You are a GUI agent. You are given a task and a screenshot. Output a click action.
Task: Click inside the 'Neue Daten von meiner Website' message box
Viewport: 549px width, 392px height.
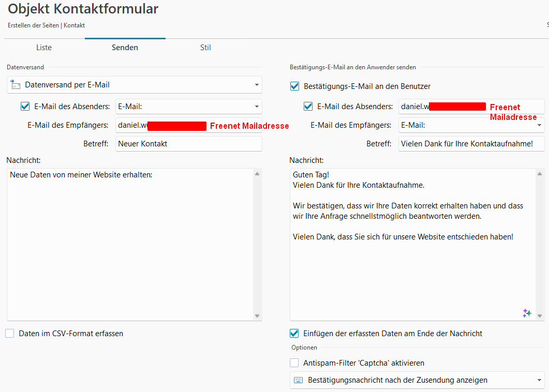[x=129, y=243]
